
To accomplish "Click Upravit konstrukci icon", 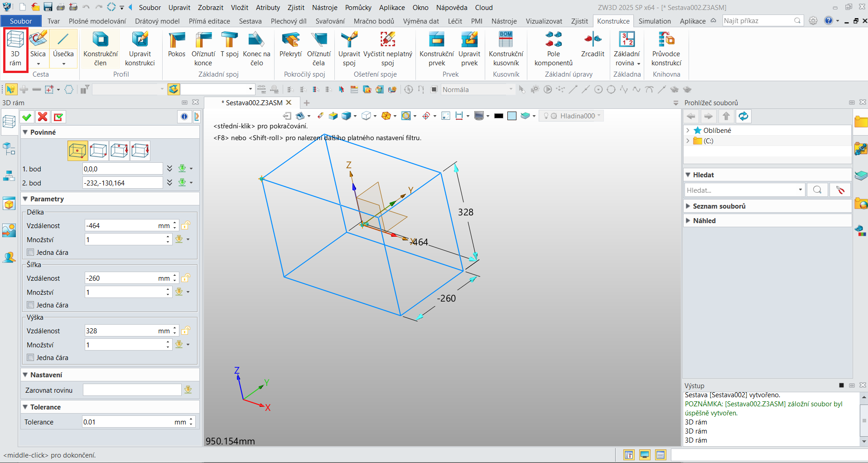I will [140, 49].
